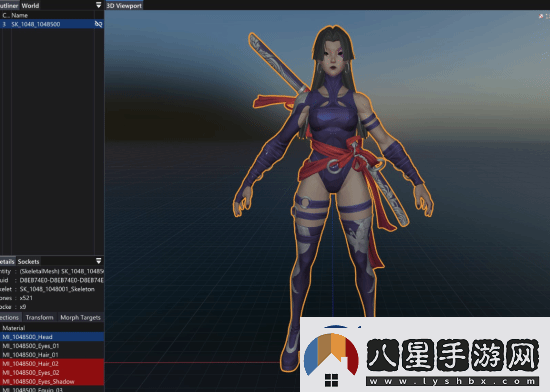Click the bones count x521
Screen dimensions: 550x392
[x=26, y=298]
